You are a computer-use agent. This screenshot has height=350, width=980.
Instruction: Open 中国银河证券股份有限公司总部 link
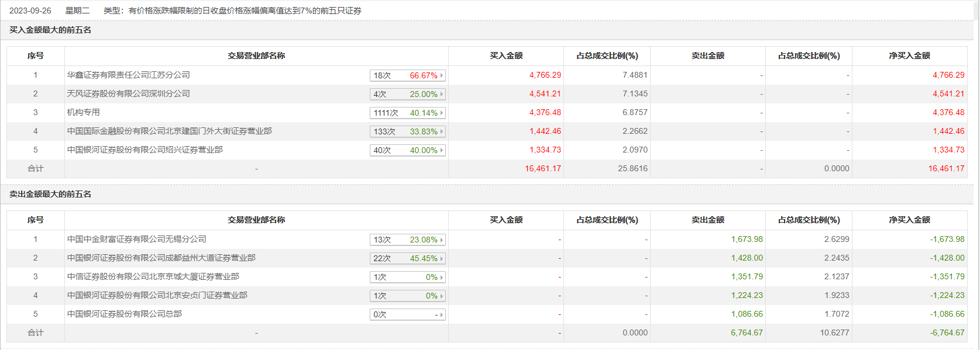click(x=124, y=314)
